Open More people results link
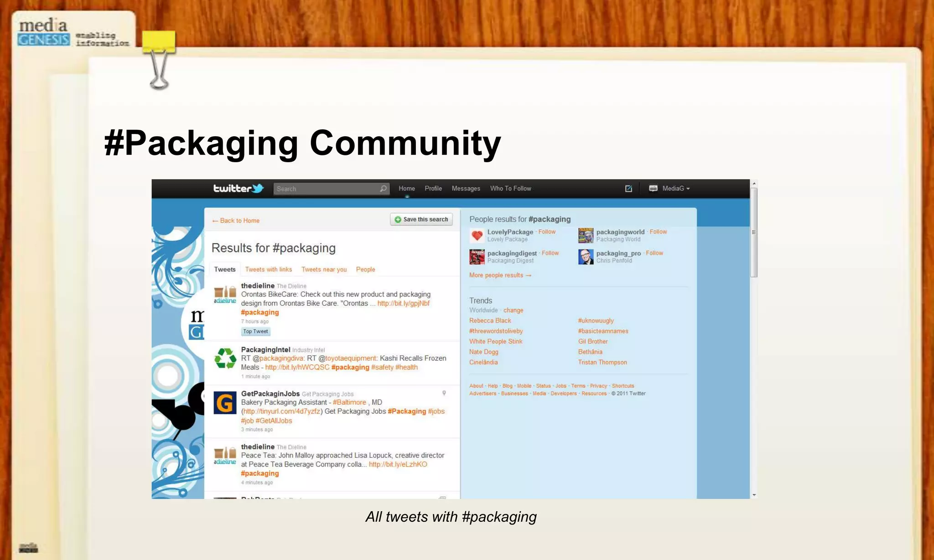The width and height of the screenshot is (934, 560). pyautogui.click(x=500, y=275)
